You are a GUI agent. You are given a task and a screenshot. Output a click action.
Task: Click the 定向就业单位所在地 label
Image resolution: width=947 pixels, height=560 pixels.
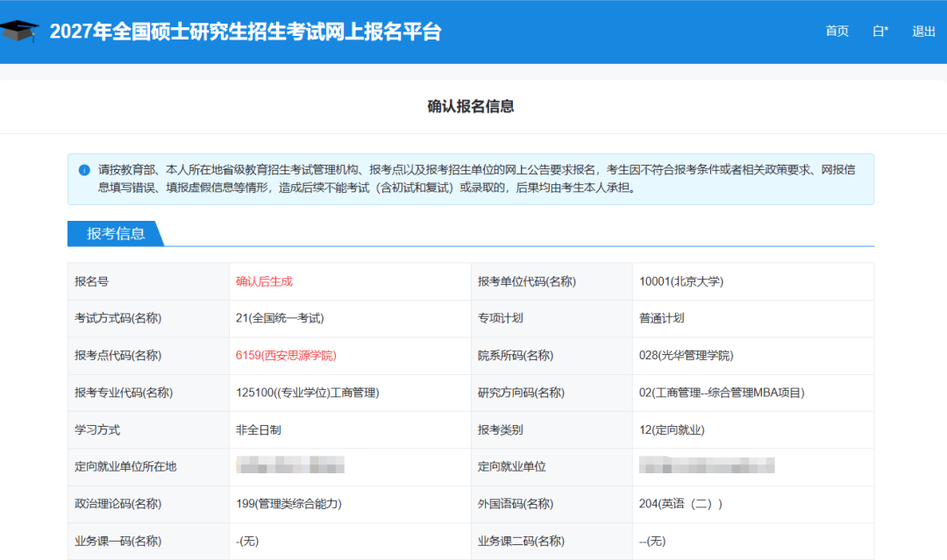tap(125, 466)
